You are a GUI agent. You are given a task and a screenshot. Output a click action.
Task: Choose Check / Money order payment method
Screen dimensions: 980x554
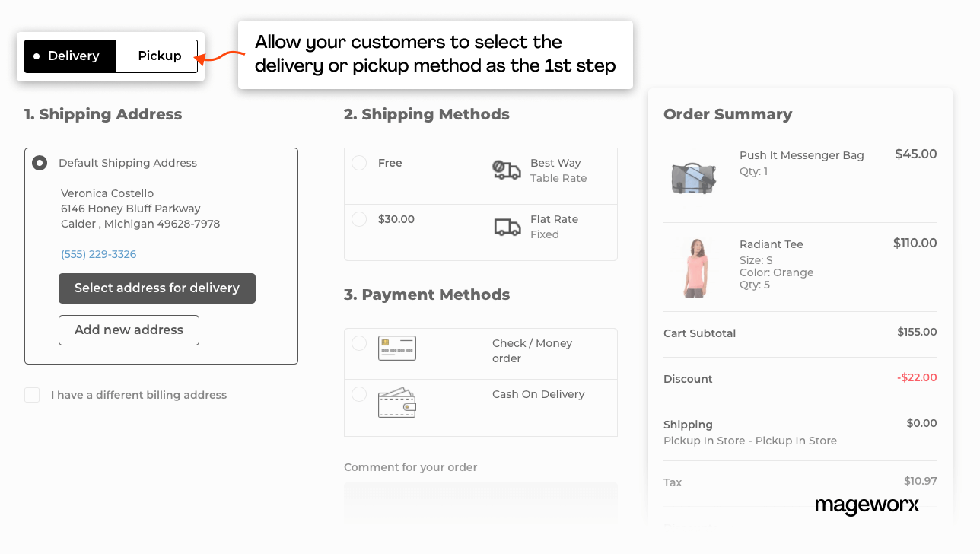(358, 343)
